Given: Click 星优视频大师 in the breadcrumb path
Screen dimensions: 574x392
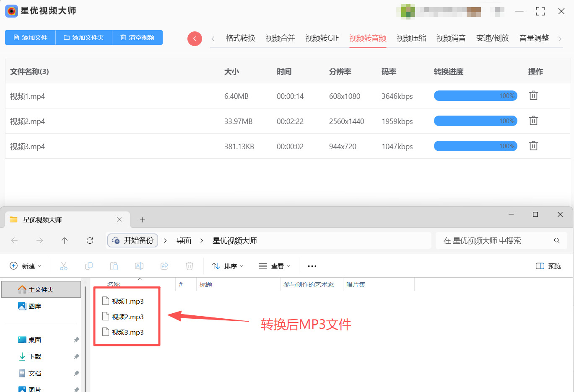Looking at the screenshot, I should click(235, 240).
